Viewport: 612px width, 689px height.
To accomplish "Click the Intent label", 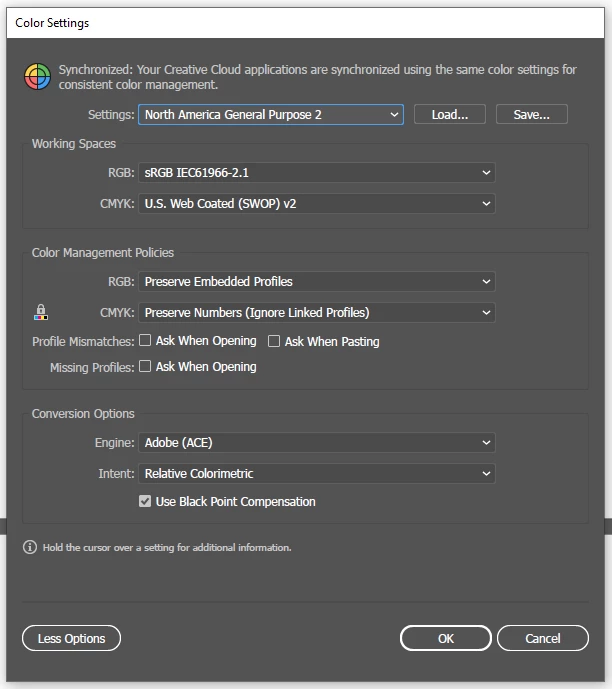I will [116, 473].
